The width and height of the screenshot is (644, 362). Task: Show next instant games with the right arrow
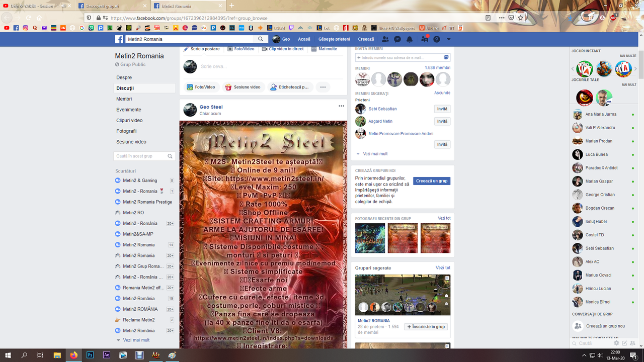[x=635, y=69]
